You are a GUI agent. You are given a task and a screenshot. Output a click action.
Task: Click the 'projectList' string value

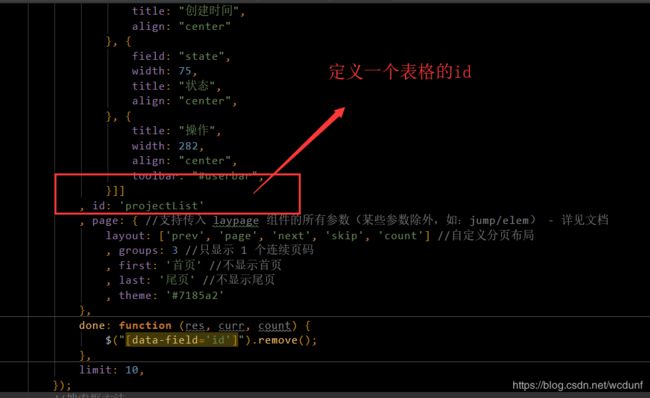coord(162,206)
